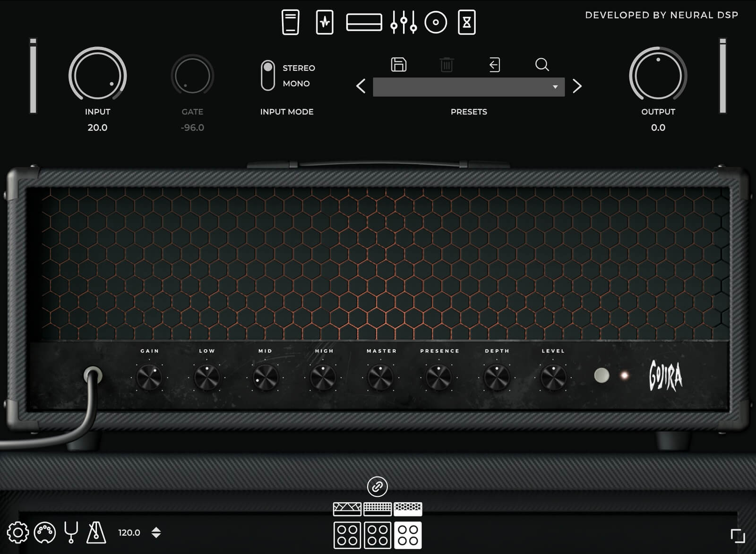Select the first cabinet icon

pyautogui.click(x=347, y=535)
